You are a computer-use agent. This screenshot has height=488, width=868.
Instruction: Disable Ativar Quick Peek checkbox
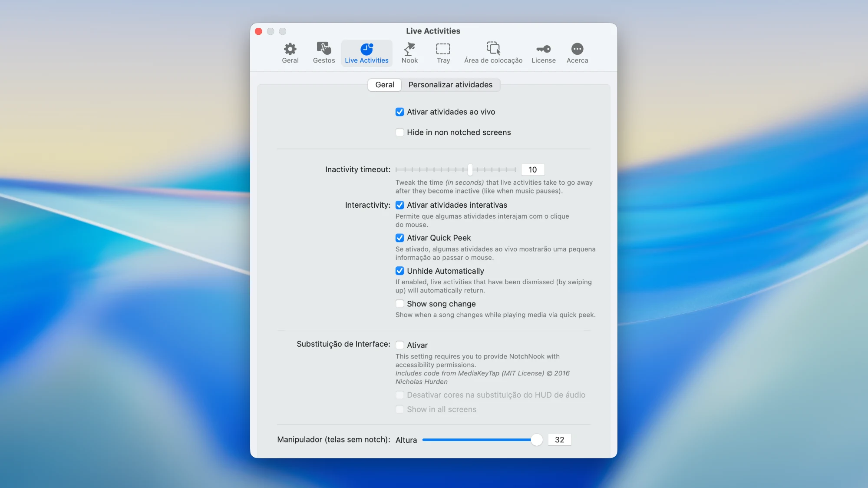click(399, 238)
